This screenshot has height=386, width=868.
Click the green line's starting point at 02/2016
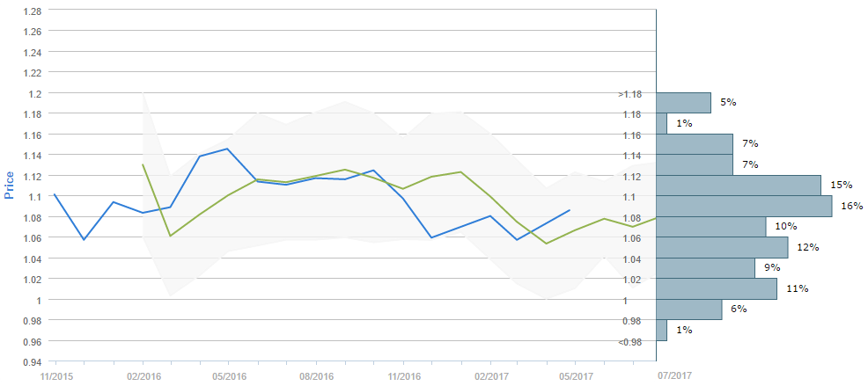click(x=143, y=164)
